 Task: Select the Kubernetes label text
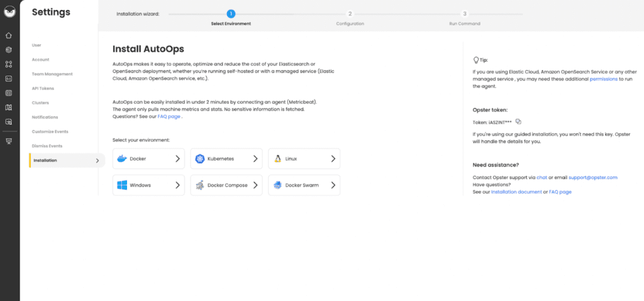221,158
